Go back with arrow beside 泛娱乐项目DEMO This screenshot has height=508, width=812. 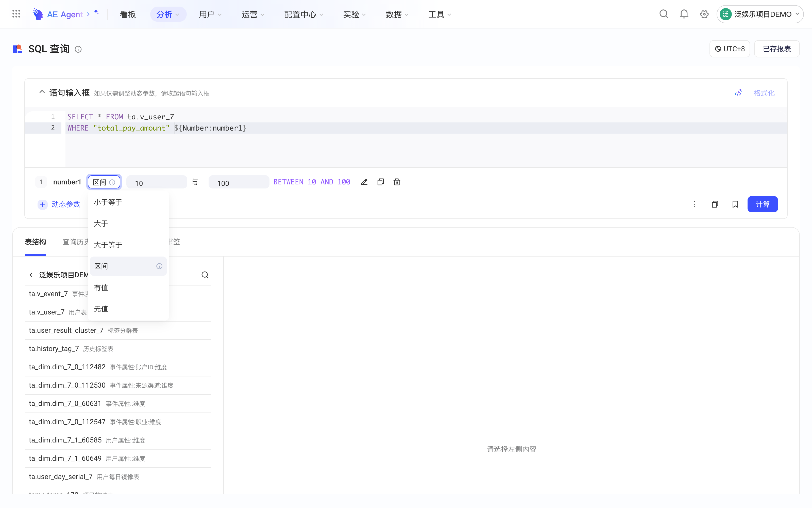pos(31,275)
